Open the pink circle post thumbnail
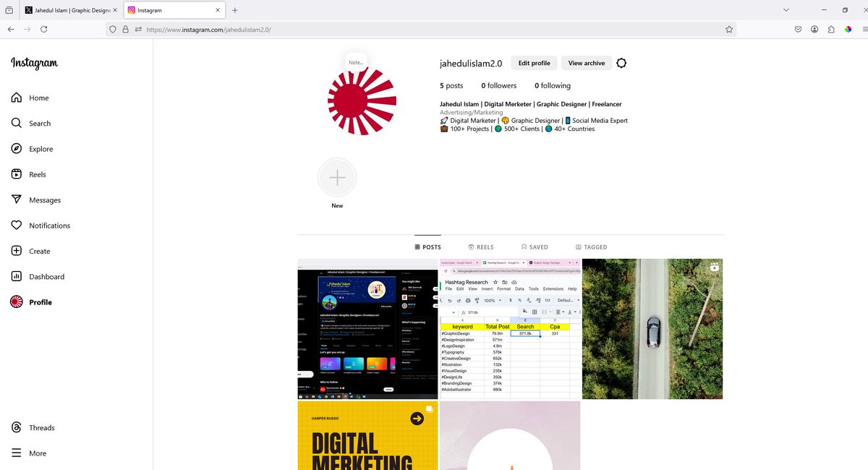The height and width of the screenshot is (470, 868). click(510, 436)
